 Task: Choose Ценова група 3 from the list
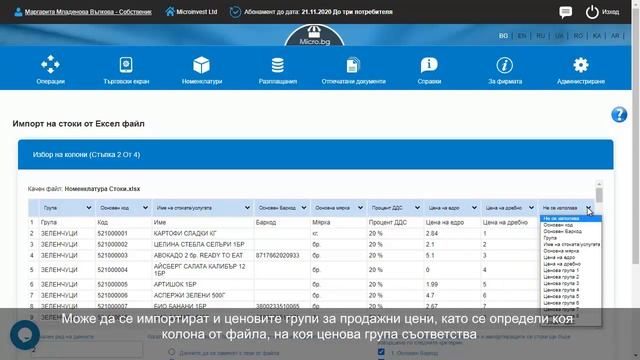tap(571, 283)
